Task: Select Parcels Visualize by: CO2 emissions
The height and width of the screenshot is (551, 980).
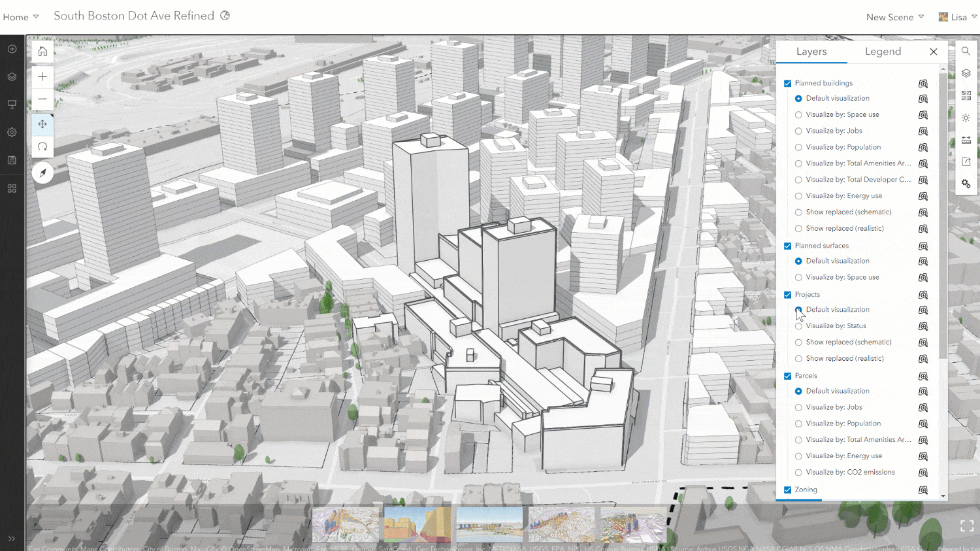Action: pyautogui.click(x=798, y=473)
